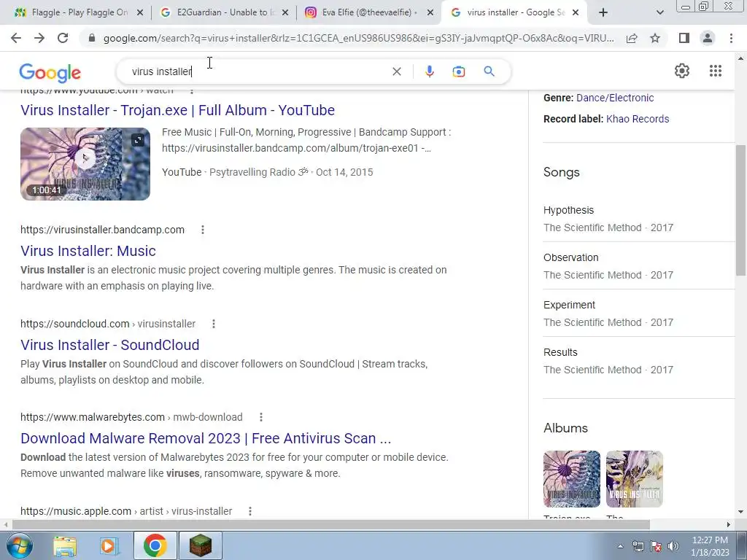
Task: Open the Virus Installer - SoundCloud link
Action: click(x=110, y=345)
